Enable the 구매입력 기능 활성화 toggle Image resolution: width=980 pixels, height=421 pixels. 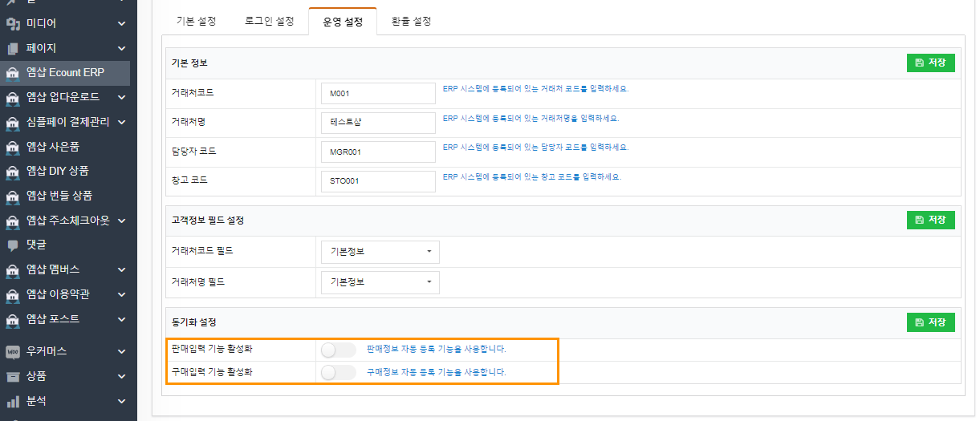pos(338,372)
